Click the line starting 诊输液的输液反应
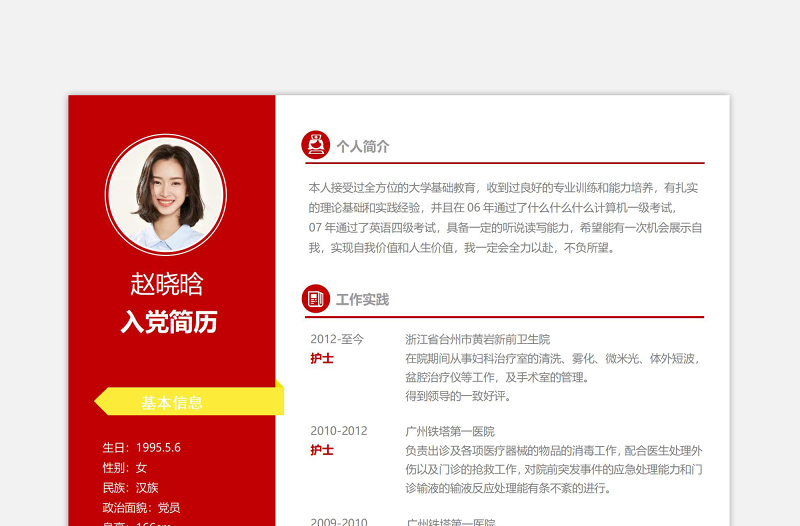Viewport: 800px width, 526px height. [508, 488]
